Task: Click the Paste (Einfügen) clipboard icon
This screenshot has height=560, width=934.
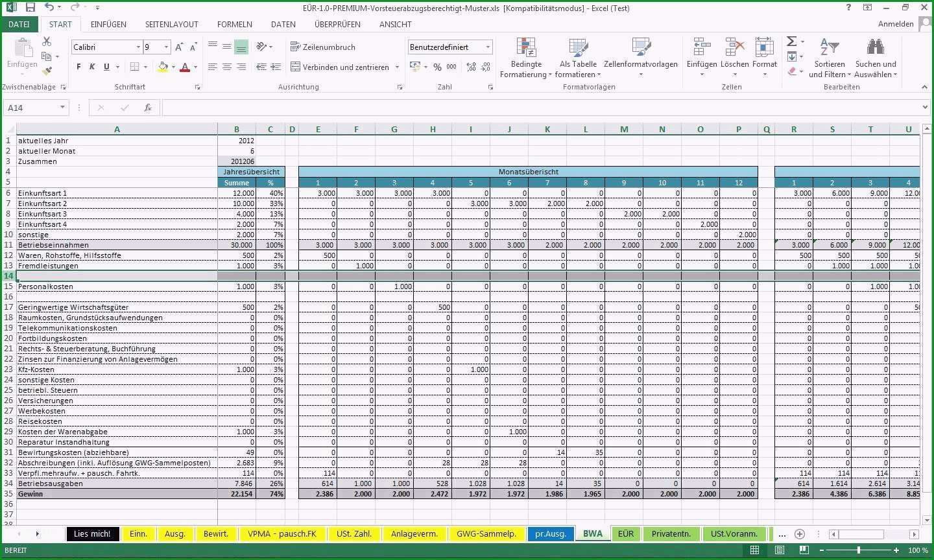Action: pyautogui.click(x=23, y=49)
